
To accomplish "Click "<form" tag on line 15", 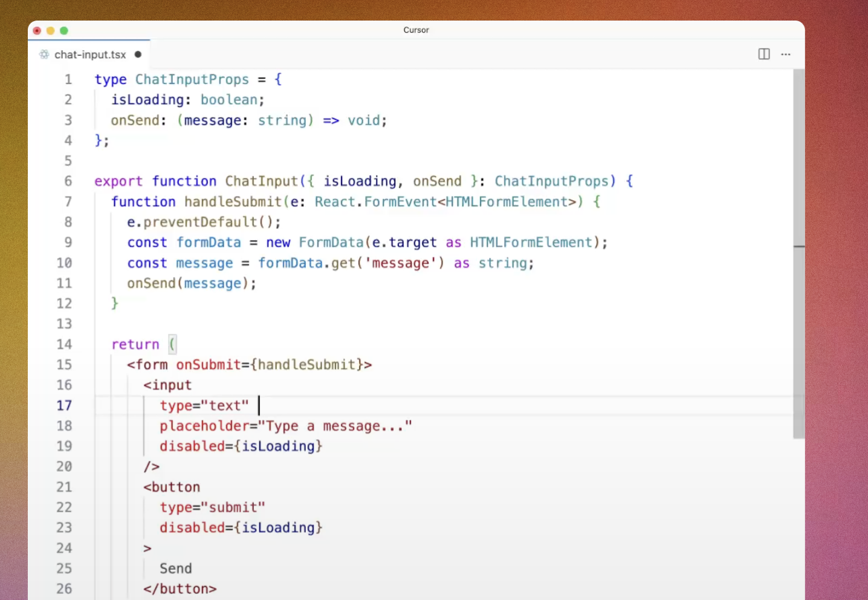I will 147,365.
